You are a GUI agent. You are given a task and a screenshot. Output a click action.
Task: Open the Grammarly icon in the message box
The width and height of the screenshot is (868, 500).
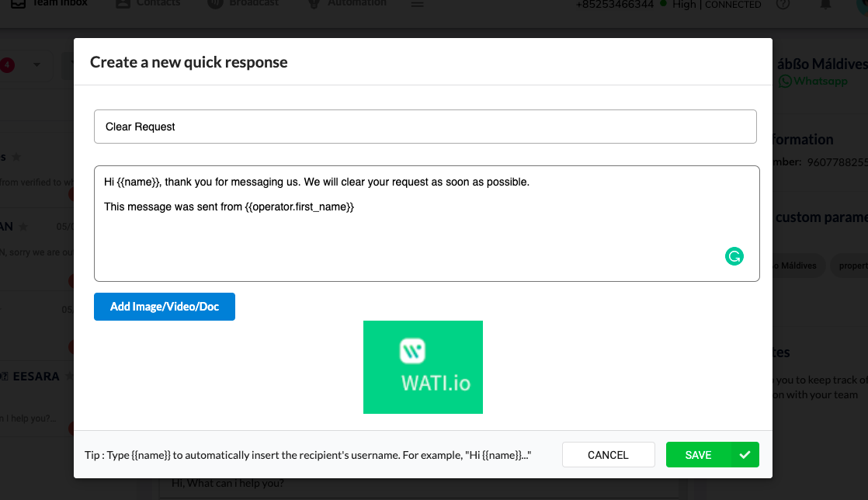pyautogui.click(x=734, y=256)
